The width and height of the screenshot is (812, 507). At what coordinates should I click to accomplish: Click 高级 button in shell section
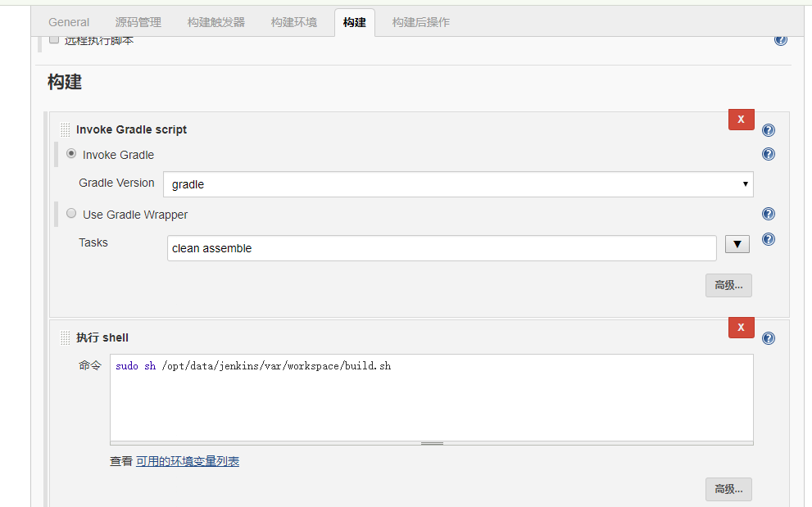click(728, 489)
